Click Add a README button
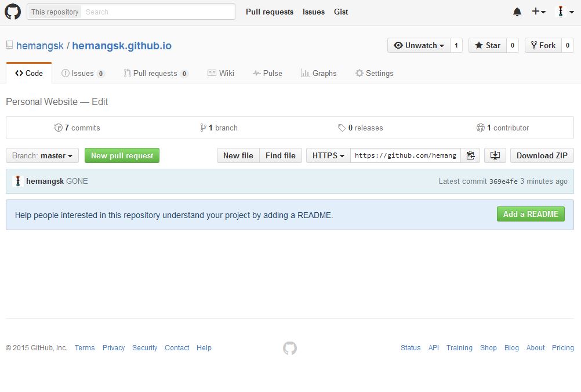The image size is (581, 392). (x=531, y=214)
